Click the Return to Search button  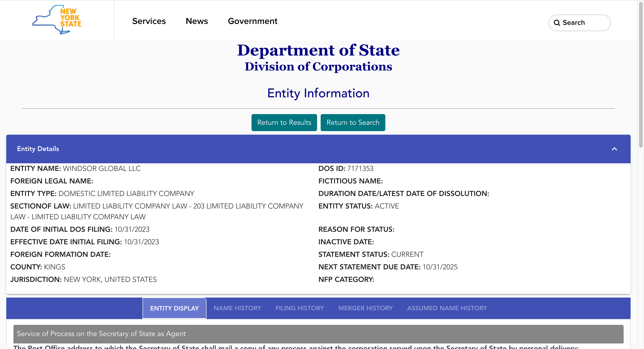tap(353, 123)
